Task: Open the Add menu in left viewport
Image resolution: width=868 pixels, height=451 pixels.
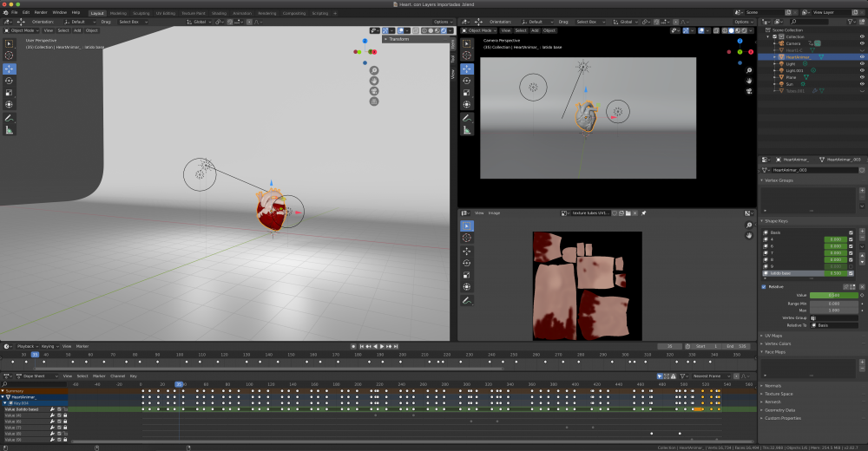Action: pos(77,30)
